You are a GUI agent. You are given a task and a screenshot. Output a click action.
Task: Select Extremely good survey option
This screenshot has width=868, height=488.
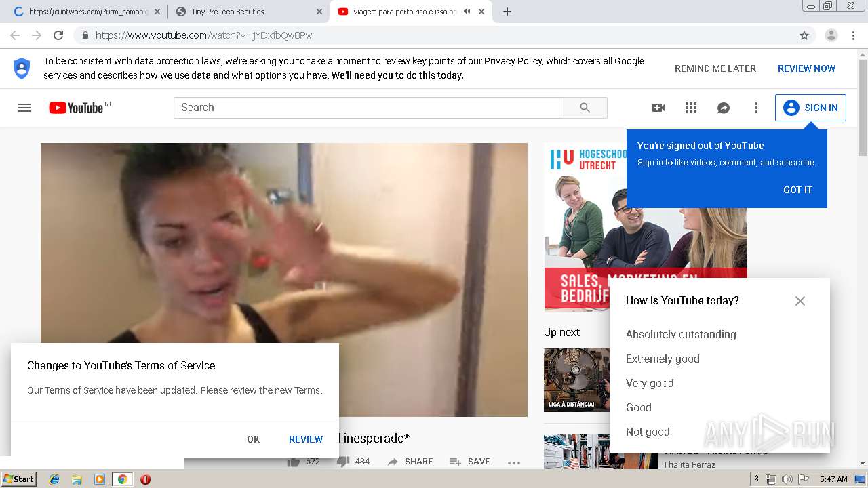pos(663,359)
